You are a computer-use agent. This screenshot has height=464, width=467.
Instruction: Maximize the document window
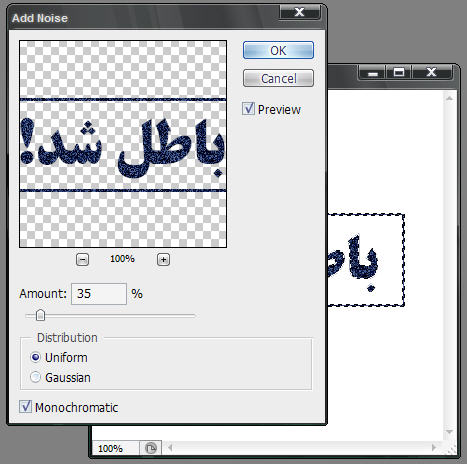coord(399,72)
